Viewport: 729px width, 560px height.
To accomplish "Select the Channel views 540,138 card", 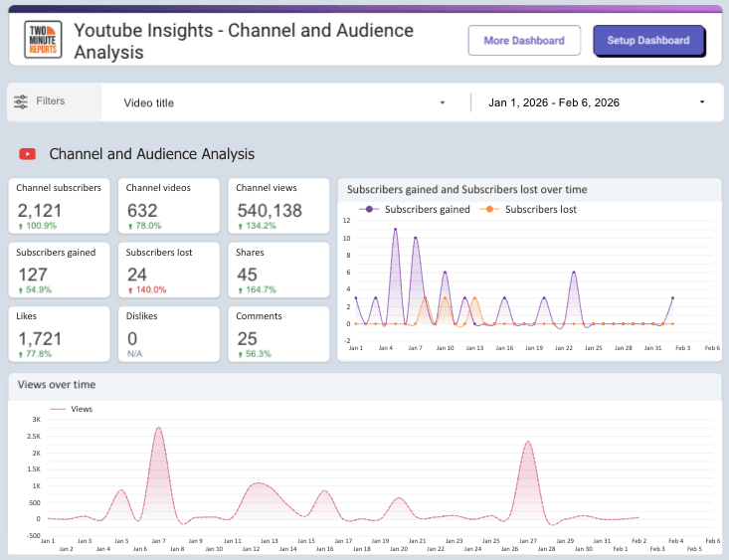I will pyautogui.click(x=278, y=206).
